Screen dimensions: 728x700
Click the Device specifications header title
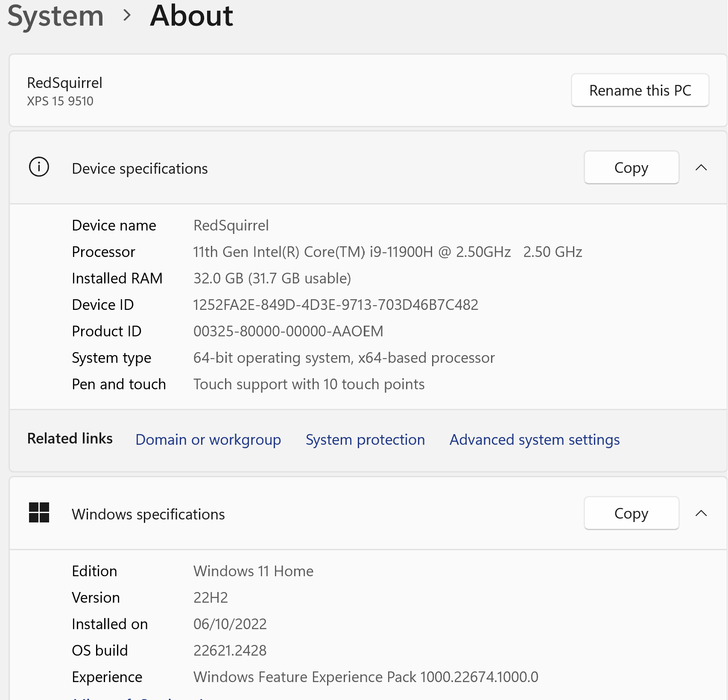tap(140, 169)
